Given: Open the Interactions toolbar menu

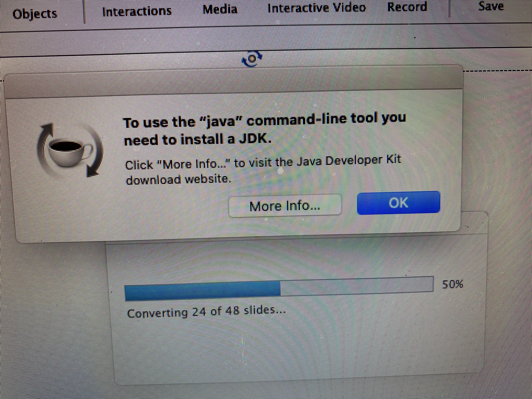Looking at the screenshot, I should (x=137, y=11).
